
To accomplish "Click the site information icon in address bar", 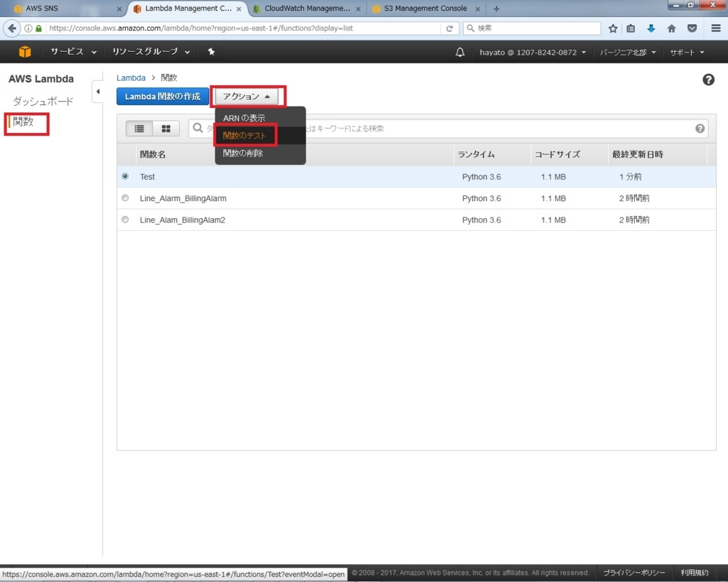I will [28, 28].
